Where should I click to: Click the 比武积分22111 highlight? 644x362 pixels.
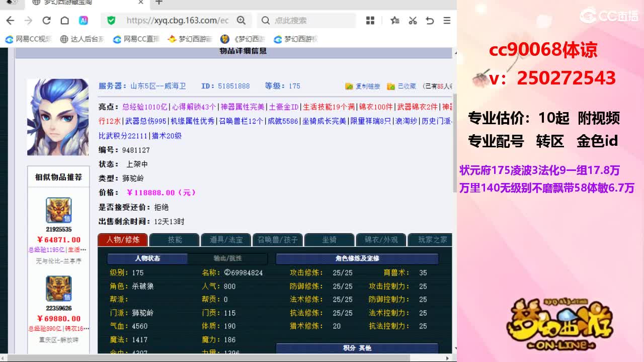tap(123, 136)
